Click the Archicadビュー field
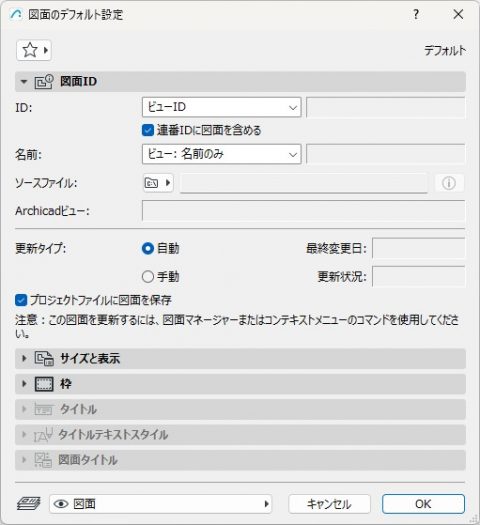 304,211
